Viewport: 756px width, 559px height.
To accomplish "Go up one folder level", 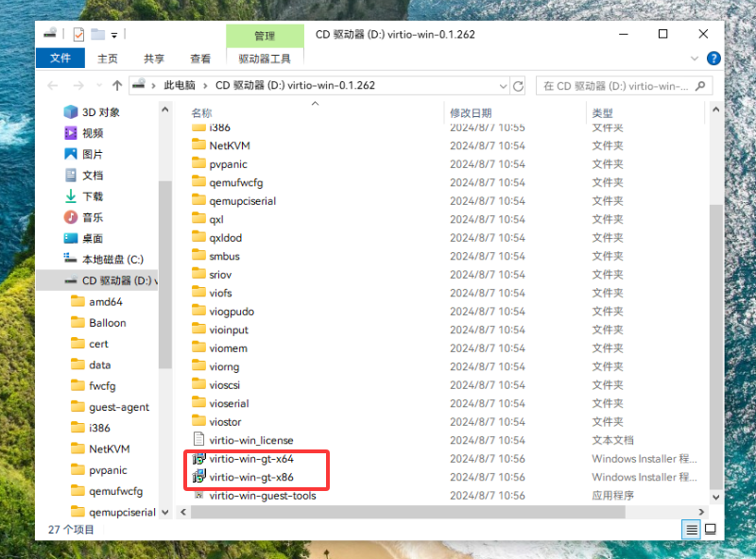I will [117, 86].
